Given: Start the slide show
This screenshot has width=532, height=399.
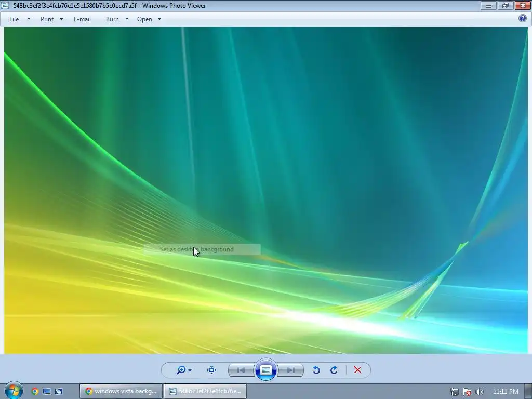Looking at the screenshot, I should 265,370.
